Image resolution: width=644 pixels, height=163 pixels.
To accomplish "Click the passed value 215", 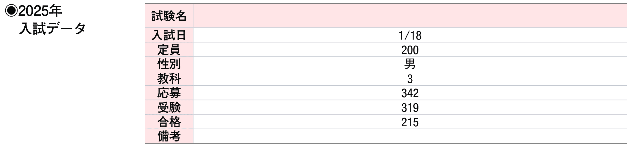I will coord(410,122).
